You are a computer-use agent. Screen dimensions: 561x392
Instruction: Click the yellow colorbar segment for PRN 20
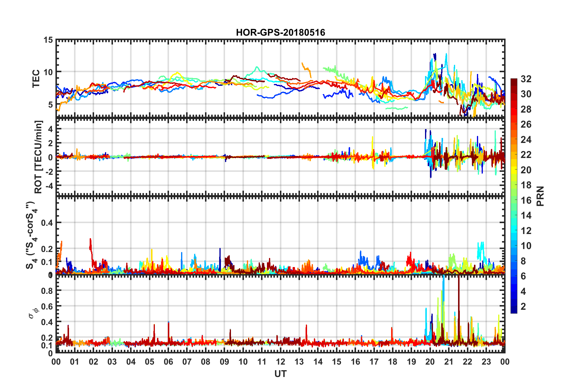514,170
